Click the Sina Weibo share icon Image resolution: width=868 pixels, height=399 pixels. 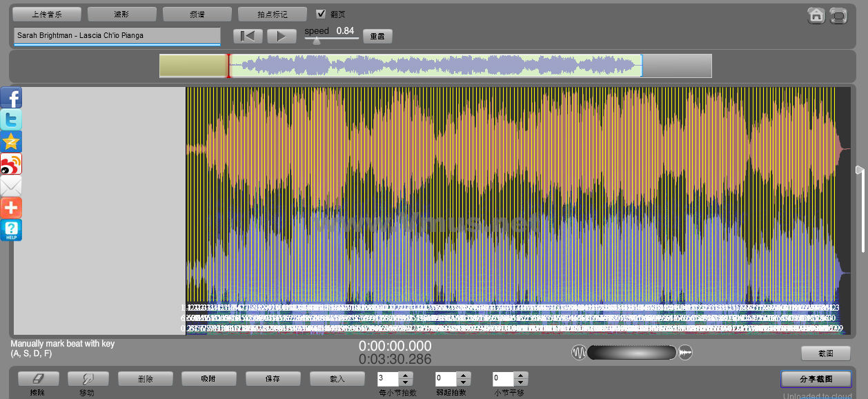(11, 164)
